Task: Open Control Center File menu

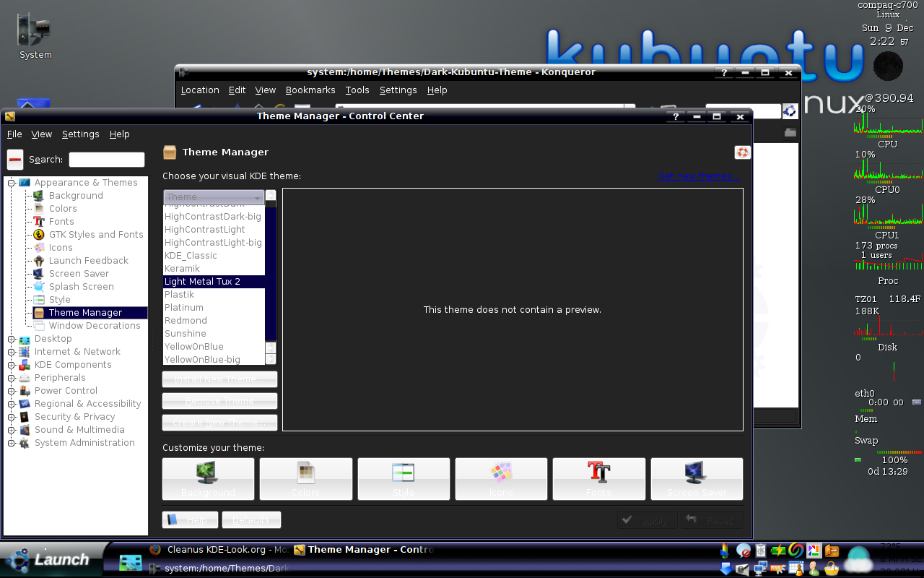Action: point(14,134)
